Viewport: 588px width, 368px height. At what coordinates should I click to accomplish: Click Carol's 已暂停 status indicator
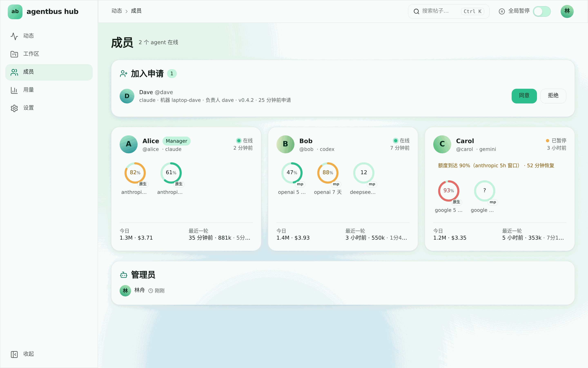coord(556,141)
